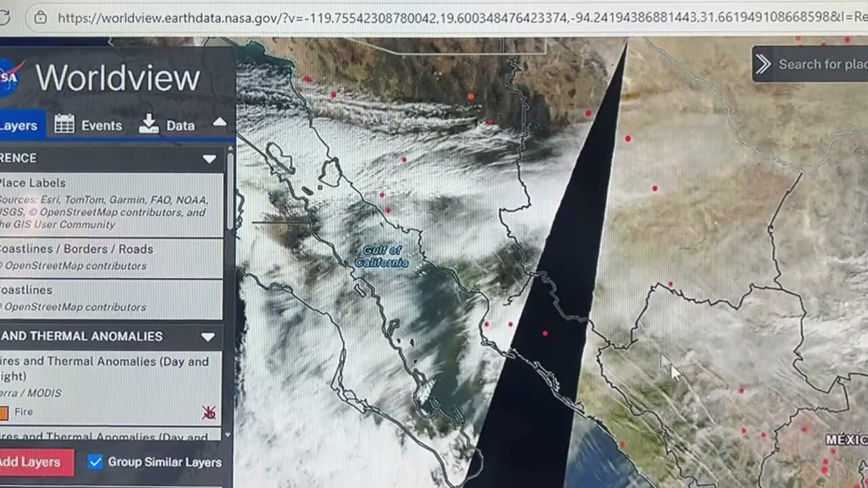The height and width of the screenshot is (488, 868).
Task: Select the standalone Coastlines layer row
Action: pyautogui.click(x=111, y=298)
